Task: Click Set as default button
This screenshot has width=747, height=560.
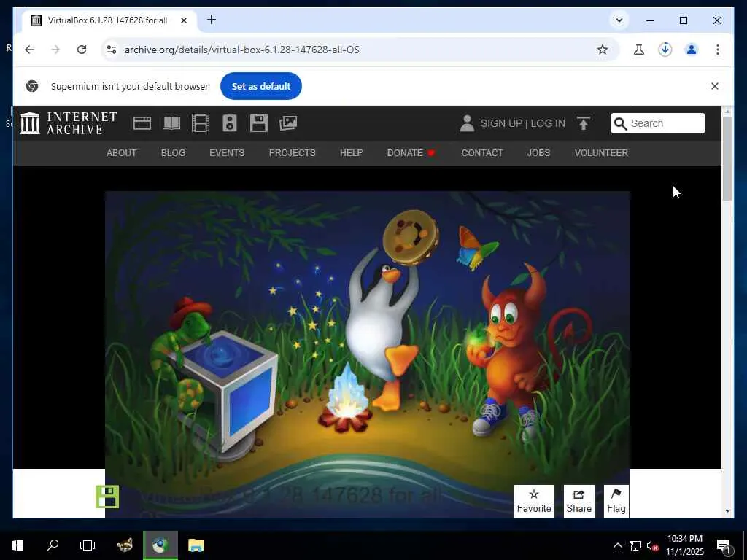Action: coord(261,86)
